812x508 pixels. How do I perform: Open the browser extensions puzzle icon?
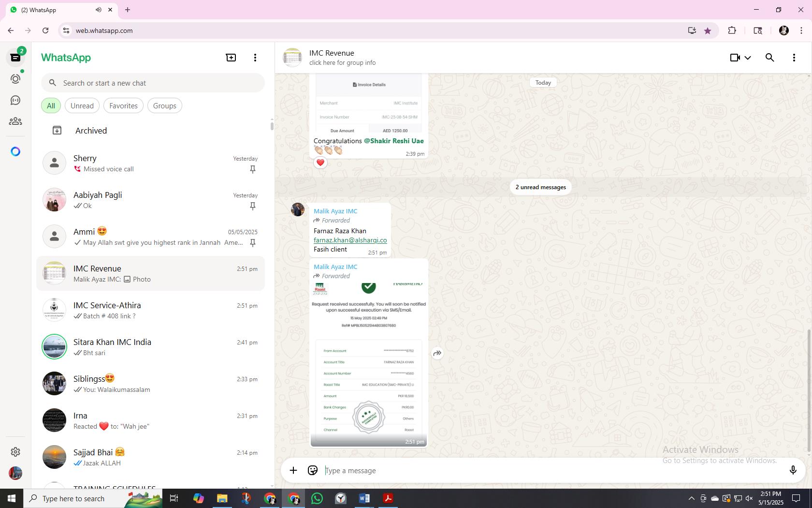(x=732, y=30)
